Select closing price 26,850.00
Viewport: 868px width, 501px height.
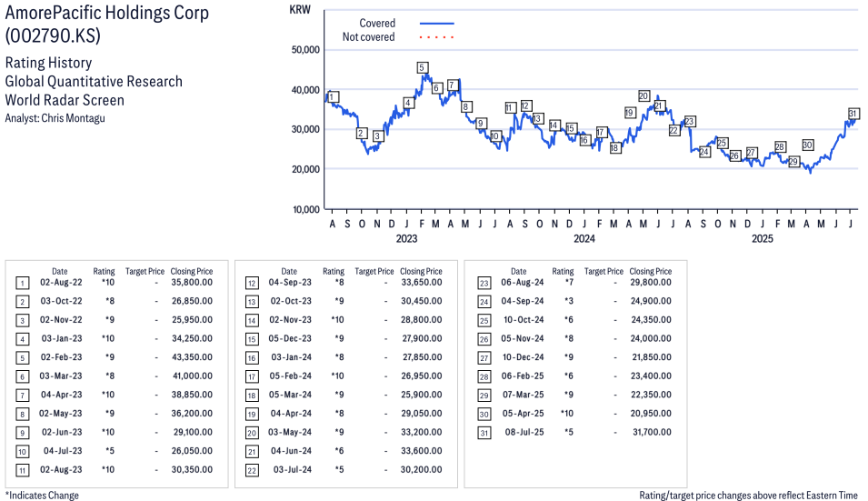(x=192, y=301)
